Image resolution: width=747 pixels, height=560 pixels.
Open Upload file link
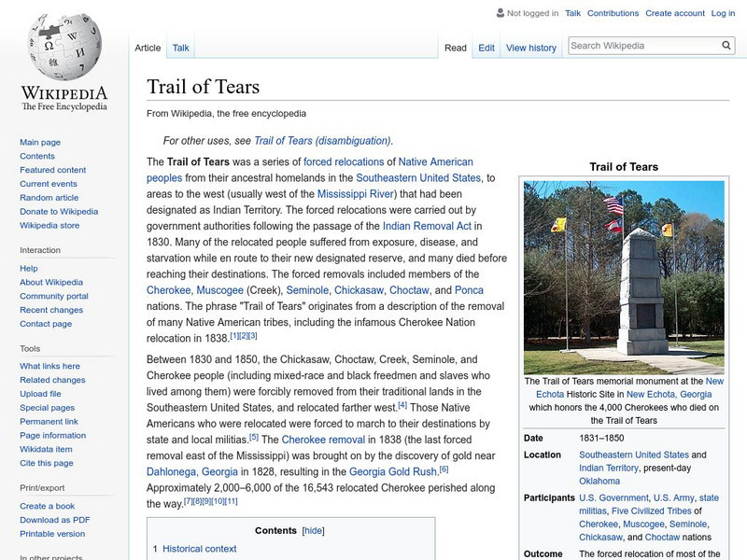click(40, 393)
